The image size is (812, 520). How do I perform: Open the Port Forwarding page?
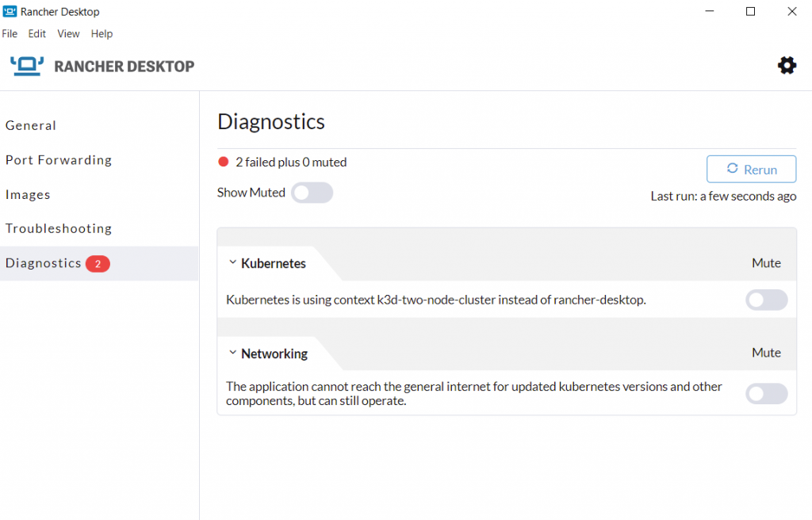(x=59, y=160)
